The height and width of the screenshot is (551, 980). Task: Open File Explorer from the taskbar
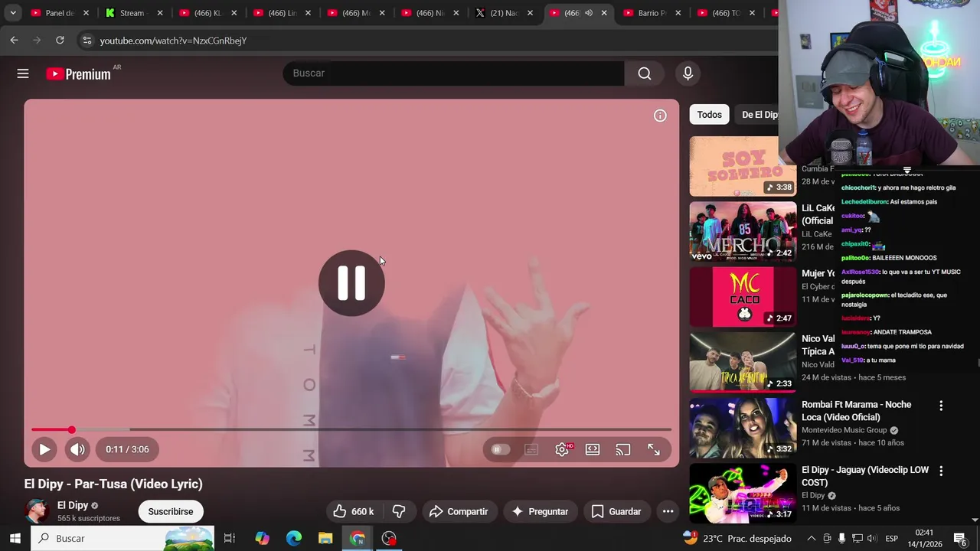(325, 538)
